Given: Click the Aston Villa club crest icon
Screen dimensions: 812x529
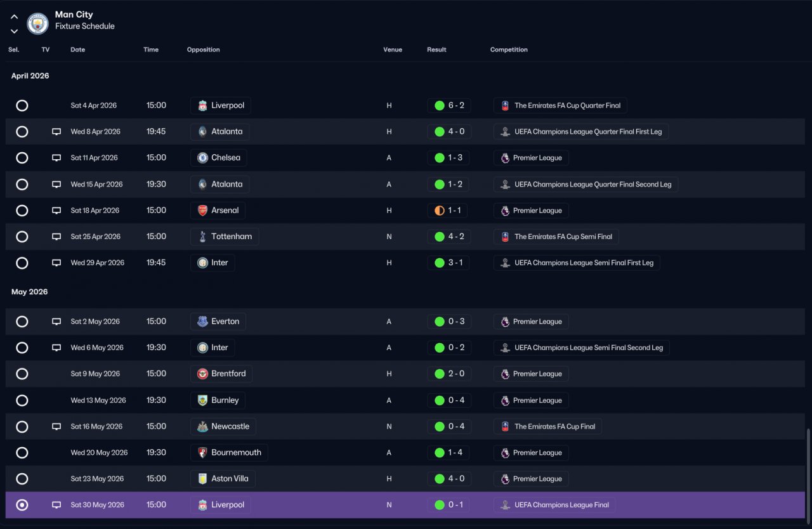Looking at the screenshot, I should (202, 479).
